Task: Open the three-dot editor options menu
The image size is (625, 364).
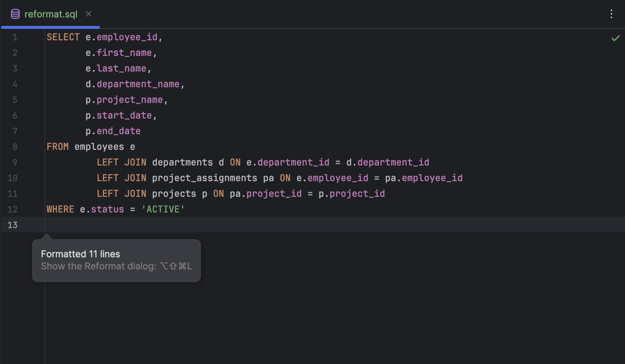Action: (611, 14)
